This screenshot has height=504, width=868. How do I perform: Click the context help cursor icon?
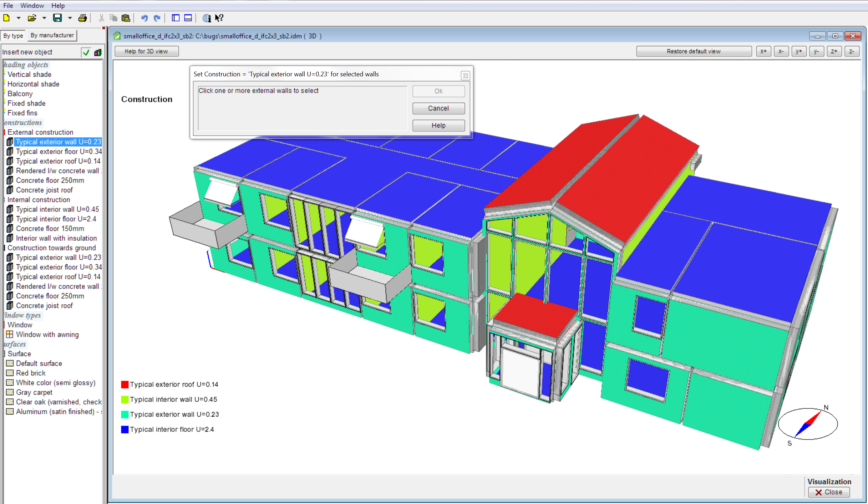pos(219,18)
